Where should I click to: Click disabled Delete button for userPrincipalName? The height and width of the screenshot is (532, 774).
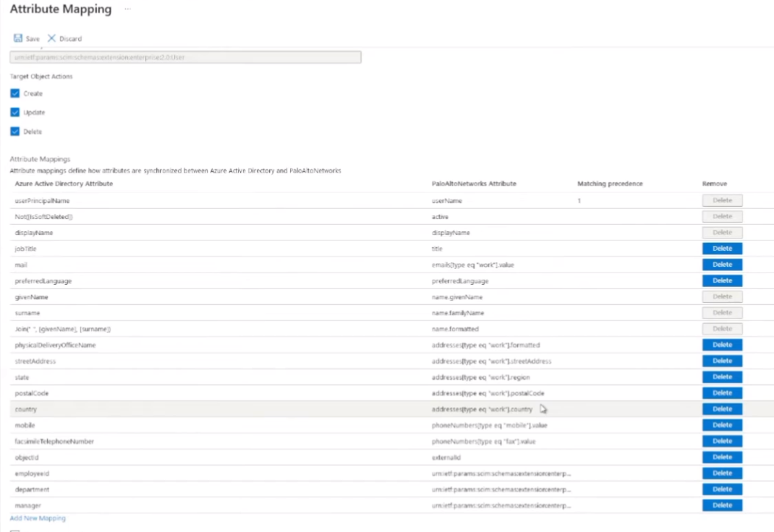coord(722,200)
